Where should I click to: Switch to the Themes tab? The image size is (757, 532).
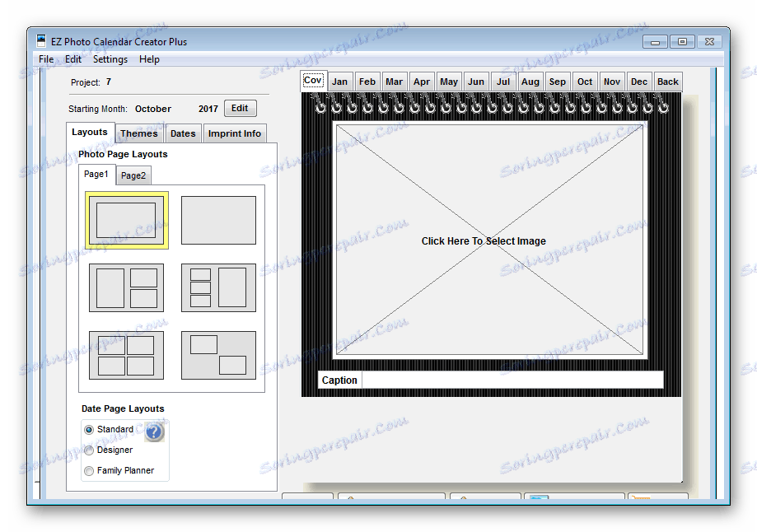139,133
